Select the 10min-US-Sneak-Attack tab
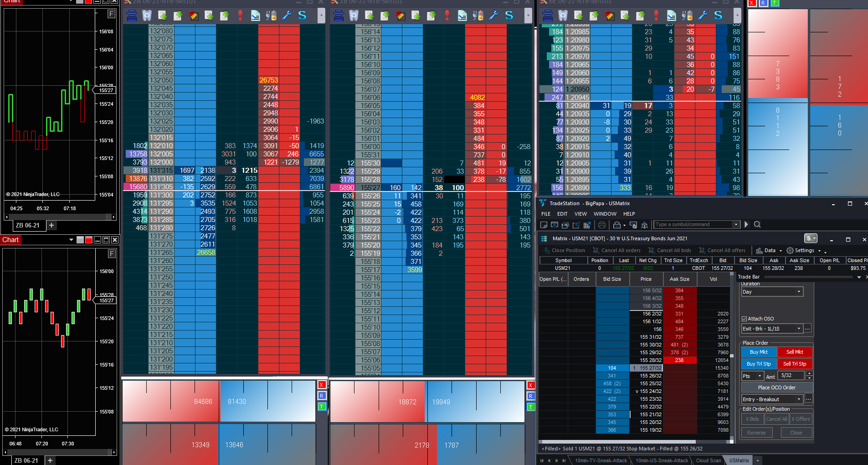The height and width of the screenshot is (465, 868). tap(662, 460)
